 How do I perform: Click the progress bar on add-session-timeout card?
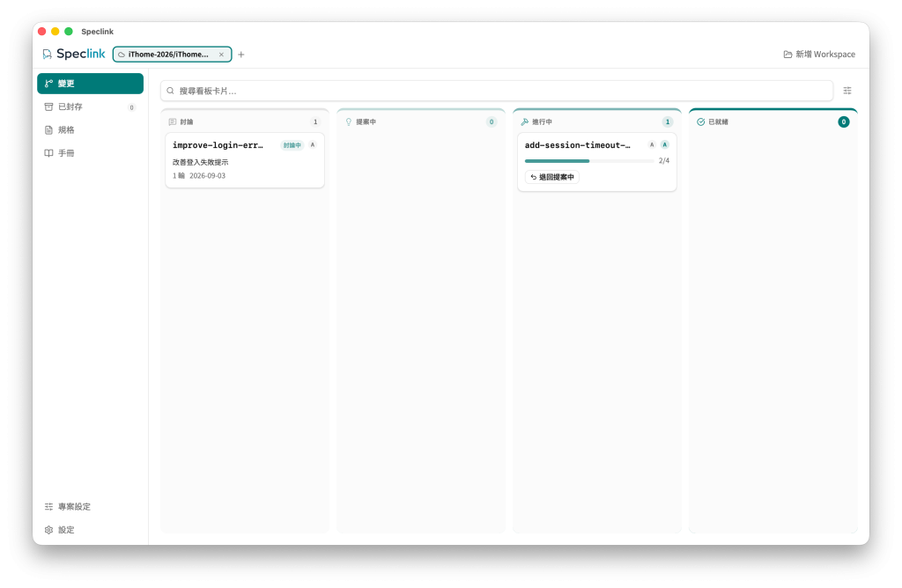pyautogui.click(x=589, y=161)
